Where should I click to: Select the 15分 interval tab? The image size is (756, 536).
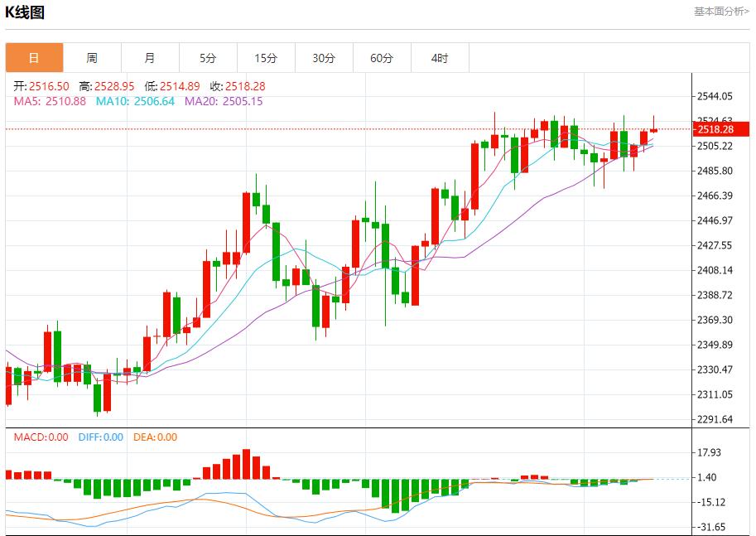pyautogui.click(x=266, y=58)
